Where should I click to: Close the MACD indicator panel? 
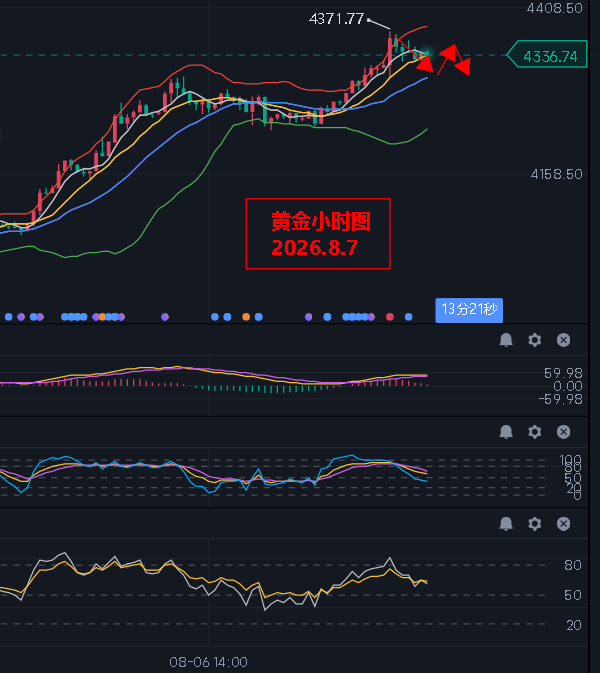(563, 340)
